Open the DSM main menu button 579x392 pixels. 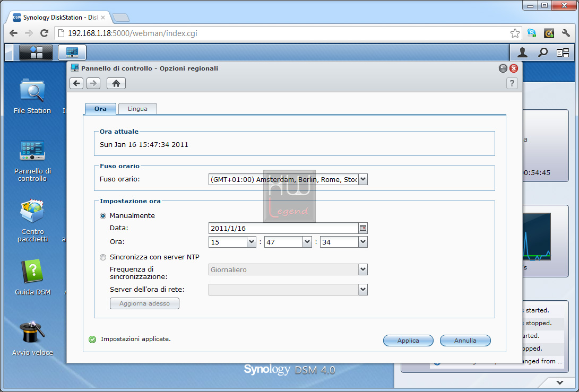coord(36,52)
